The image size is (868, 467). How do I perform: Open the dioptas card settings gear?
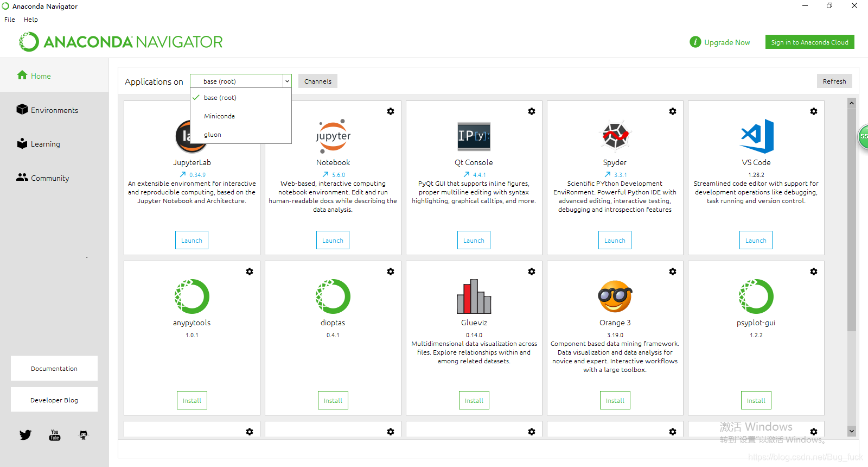[x=391, y=272]
